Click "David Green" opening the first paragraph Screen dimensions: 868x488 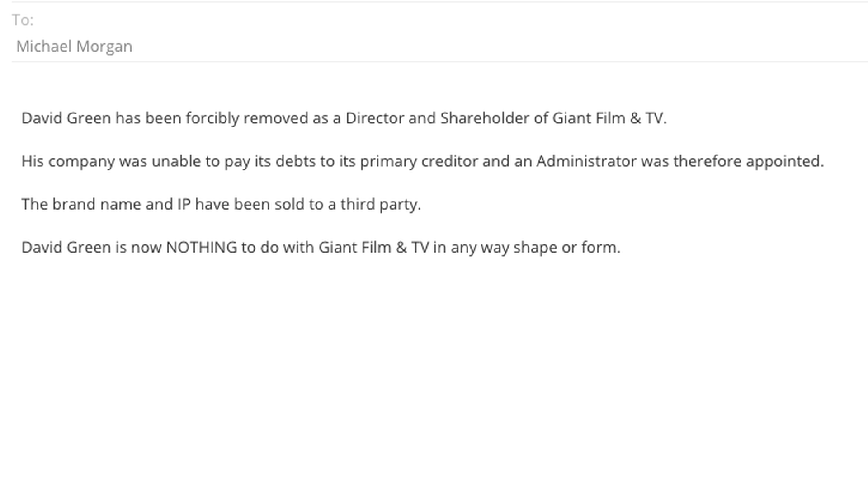pyautogui.click(x=66, y=118)
